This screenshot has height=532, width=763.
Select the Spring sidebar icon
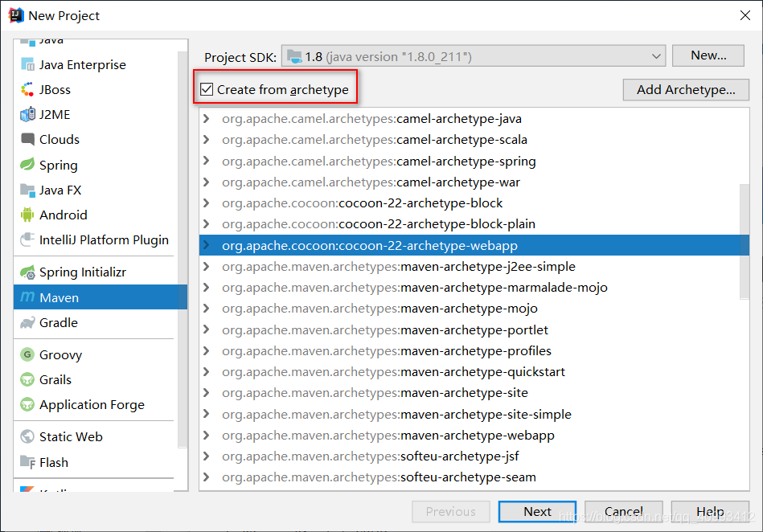point(28,165)
